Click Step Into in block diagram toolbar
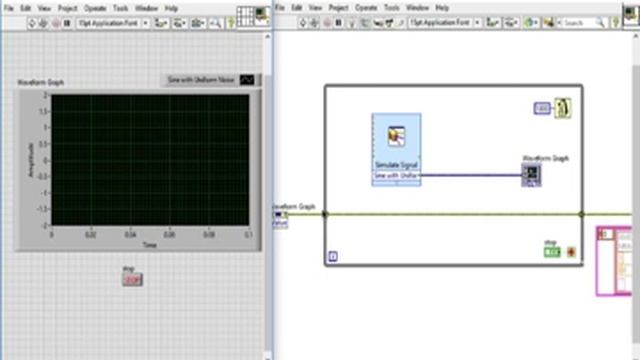640x360 pixels. coord(378,23)
